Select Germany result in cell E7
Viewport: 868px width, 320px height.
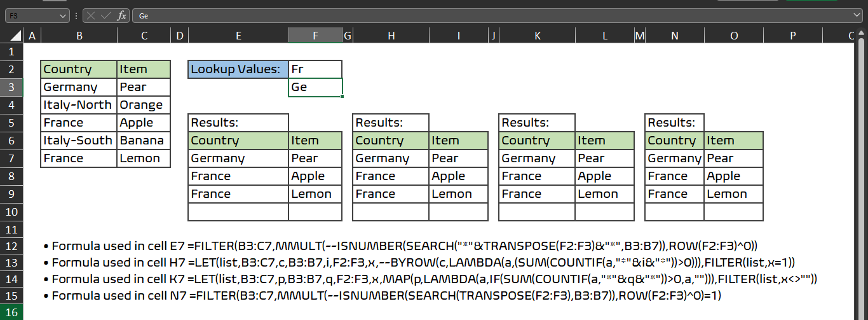pyautogui.click(x=238, y=158)
